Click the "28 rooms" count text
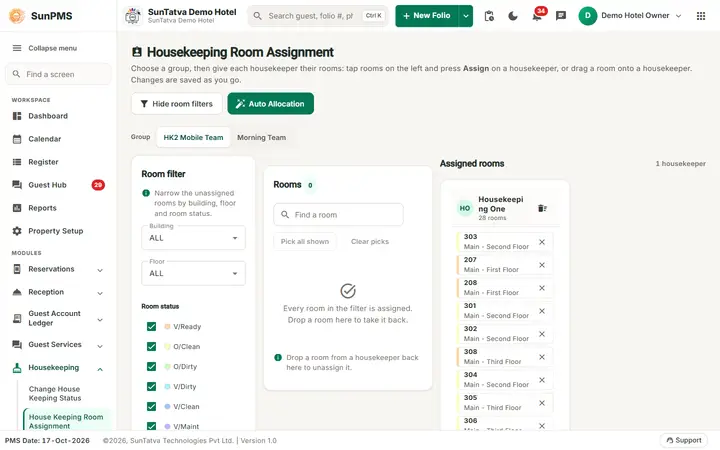720x450 pixels. (492, 218)
